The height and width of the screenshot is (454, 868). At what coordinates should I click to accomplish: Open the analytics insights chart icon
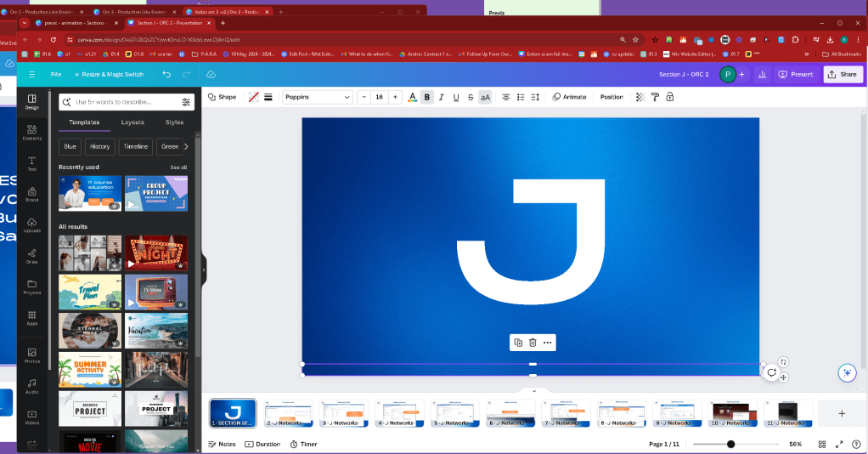point(763,74)
